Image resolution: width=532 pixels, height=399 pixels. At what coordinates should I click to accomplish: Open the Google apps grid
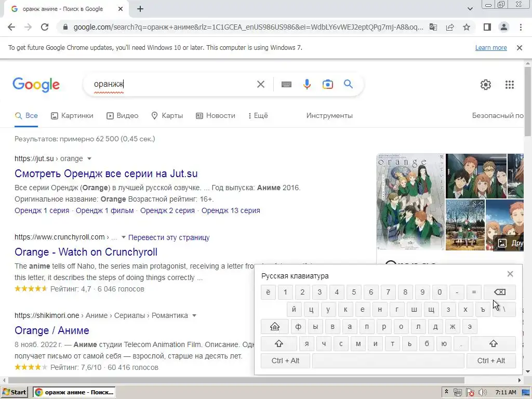(509, 85)
